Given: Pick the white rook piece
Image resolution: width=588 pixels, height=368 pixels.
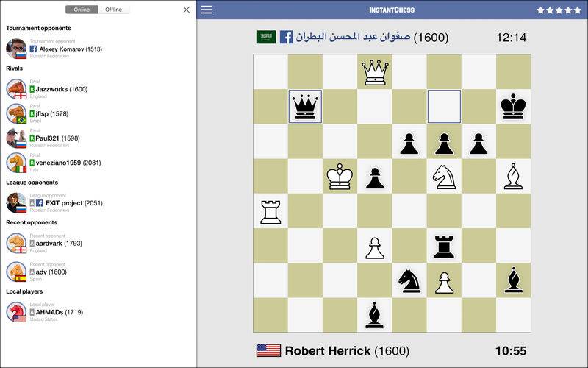Looking at the screenshot, I should coord(270,212).
